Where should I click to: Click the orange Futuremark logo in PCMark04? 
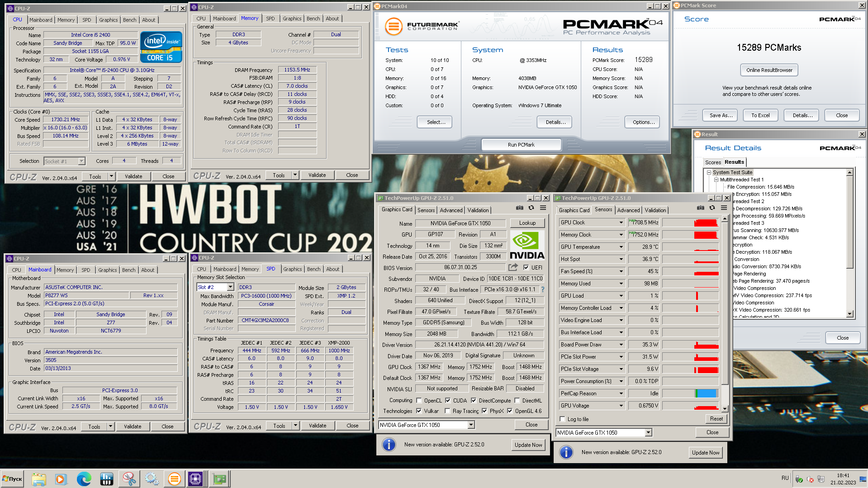point(394,26)
